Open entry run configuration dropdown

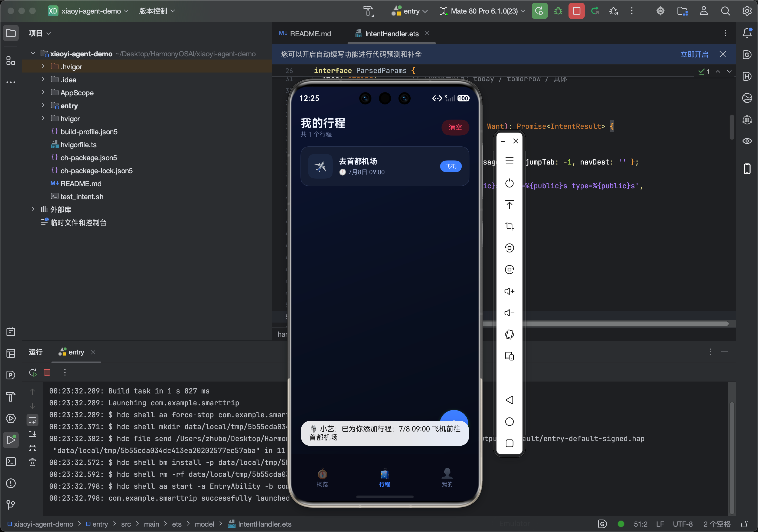pos(409,11)
